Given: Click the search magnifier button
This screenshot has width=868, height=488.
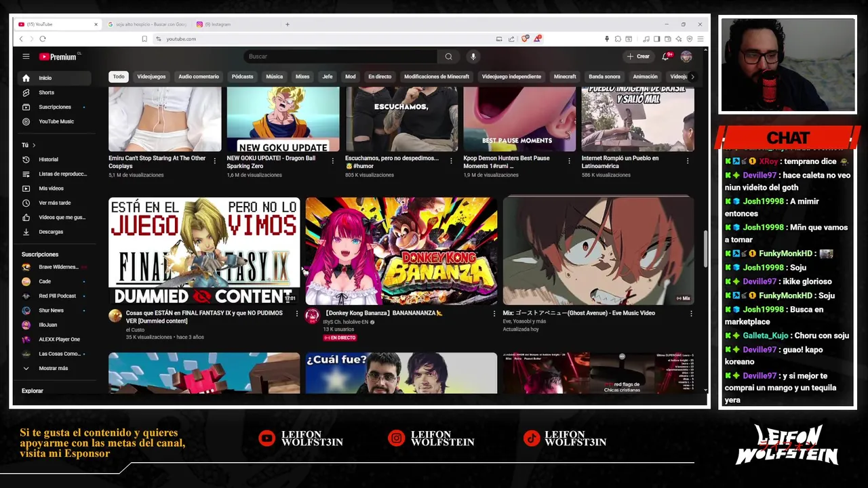Looking at the screenshot, I should (448, 57).
